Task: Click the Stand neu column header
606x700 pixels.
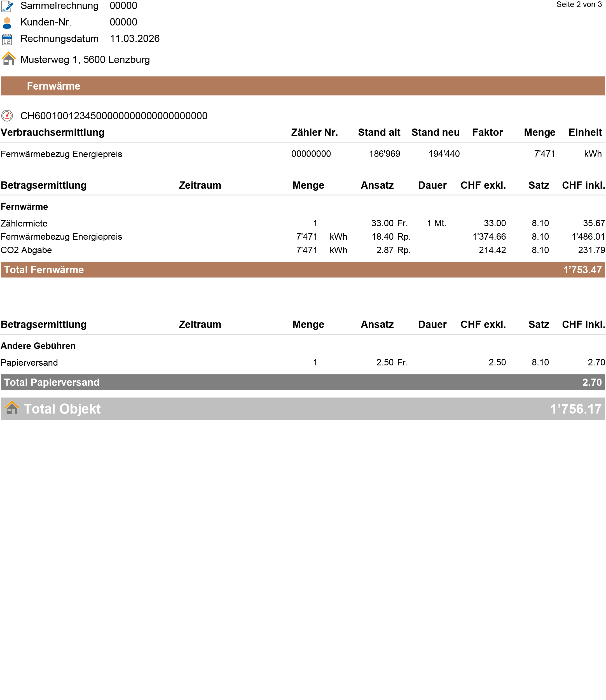Action: (x=435, y=132)
